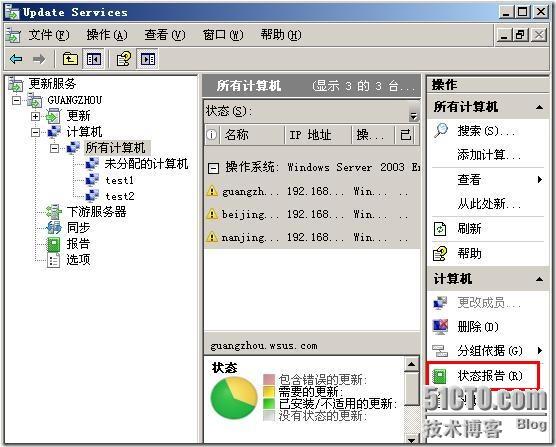556x447 pixels.
Task: Click the status pane scroll down arrow
Action: (411, 439)
